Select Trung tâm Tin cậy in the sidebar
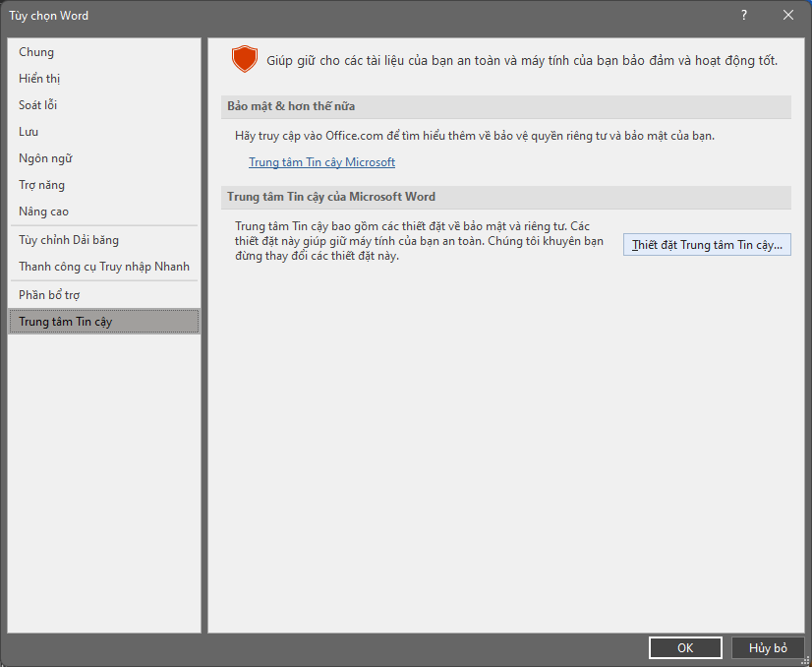This screenshot has height=667, width=812. click(x=65, y=322)
